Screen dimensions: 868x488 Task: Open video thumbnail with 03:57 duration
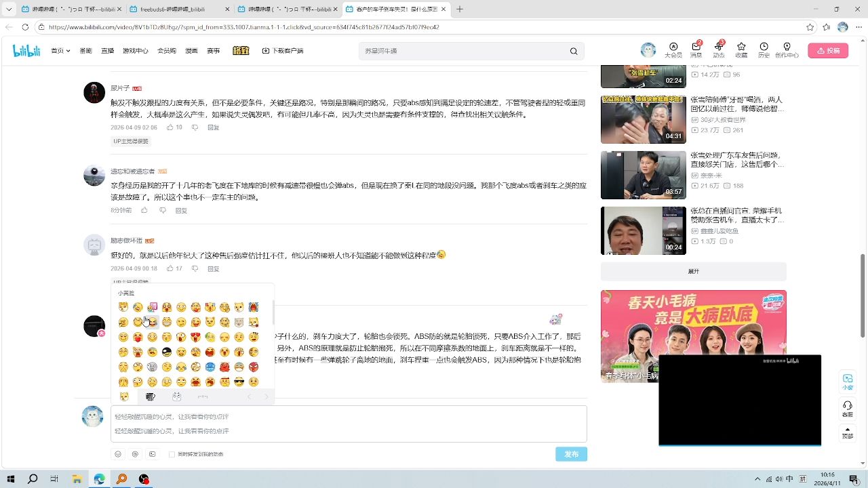643,175
